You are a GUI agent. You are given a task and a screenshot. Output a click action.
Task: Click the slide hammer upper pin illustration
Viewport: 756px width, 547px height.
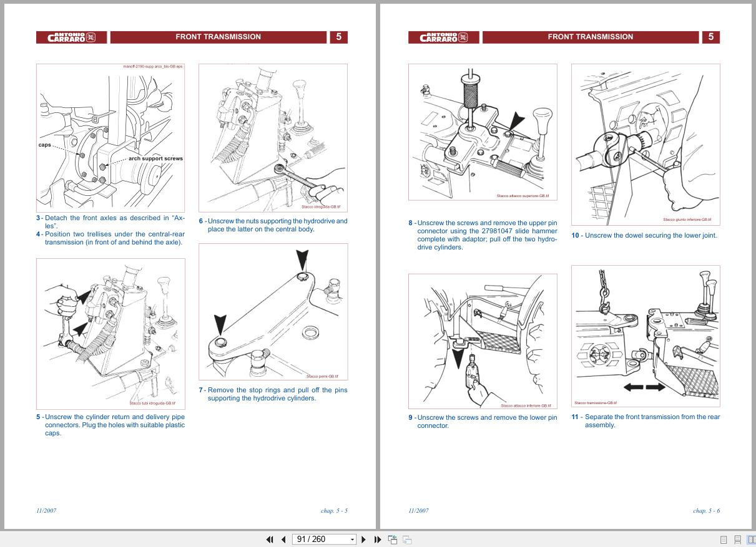coord(483,132)
